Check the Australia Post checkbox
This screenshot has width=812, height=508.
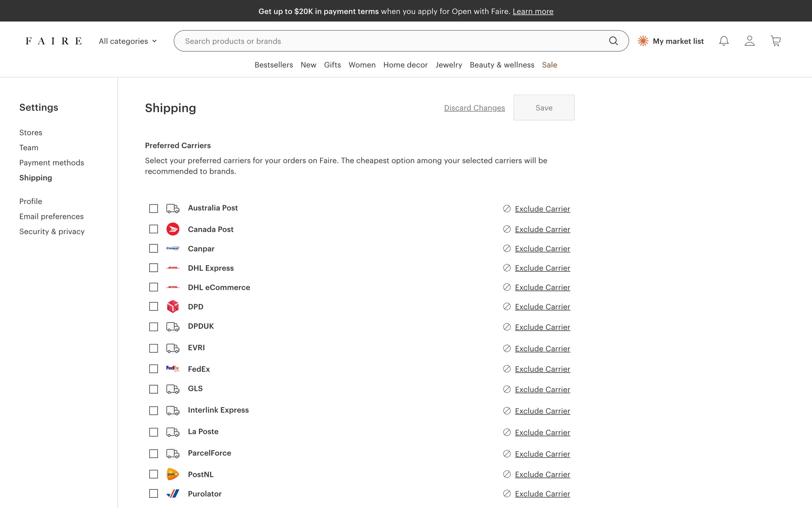pyautogui.click(x=154, y=209)
